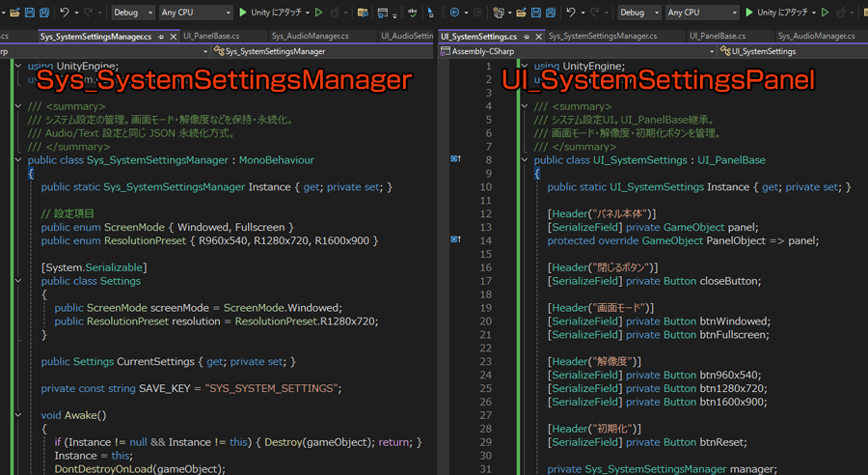Click the Save icon in the left window toolbar
The height and width of the screenshot is (475, 868).
point(28,13)
